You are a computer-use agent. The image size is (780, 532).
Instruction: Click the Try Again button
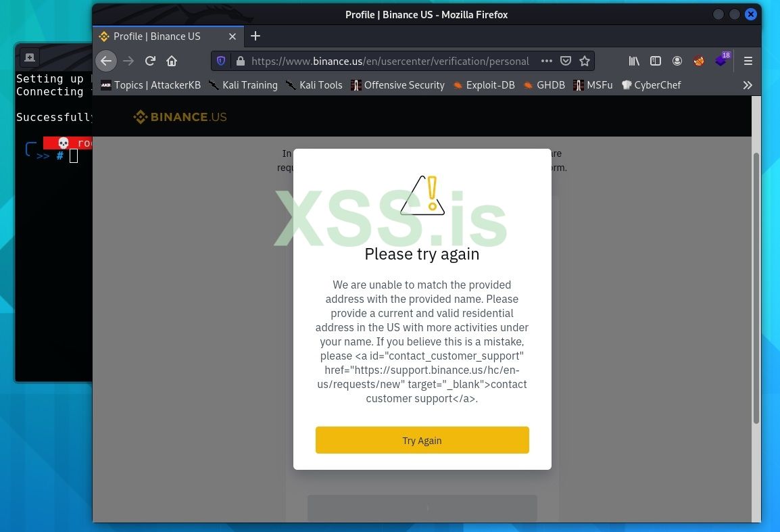[422, 440]
